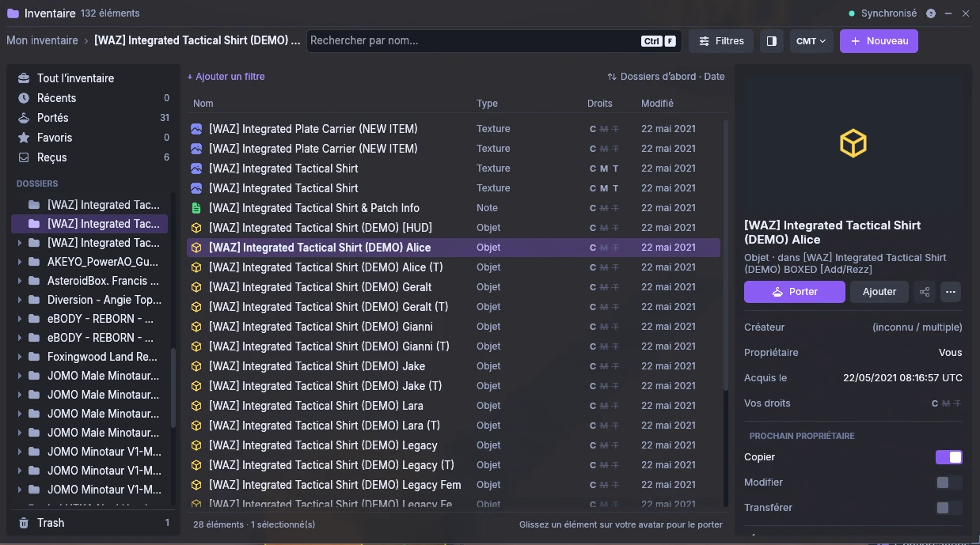
Task: Open the Récents section
Action: [93, 98]
